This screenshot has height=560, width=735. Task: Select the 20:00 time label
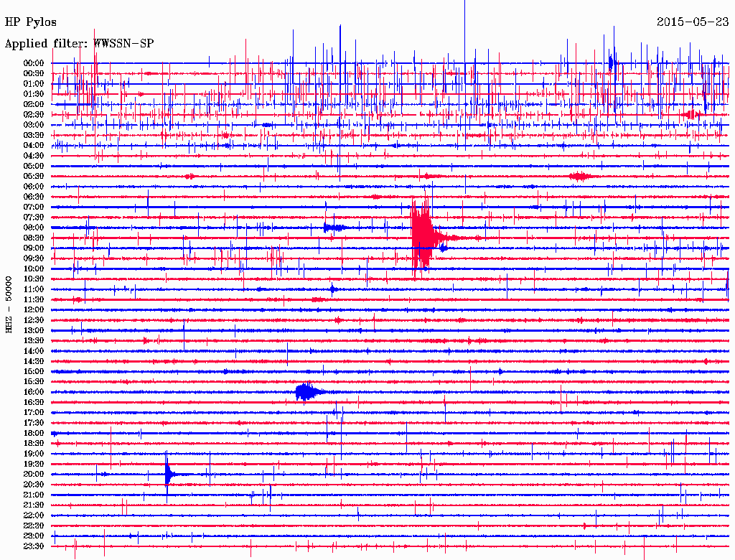click(34, 475)
